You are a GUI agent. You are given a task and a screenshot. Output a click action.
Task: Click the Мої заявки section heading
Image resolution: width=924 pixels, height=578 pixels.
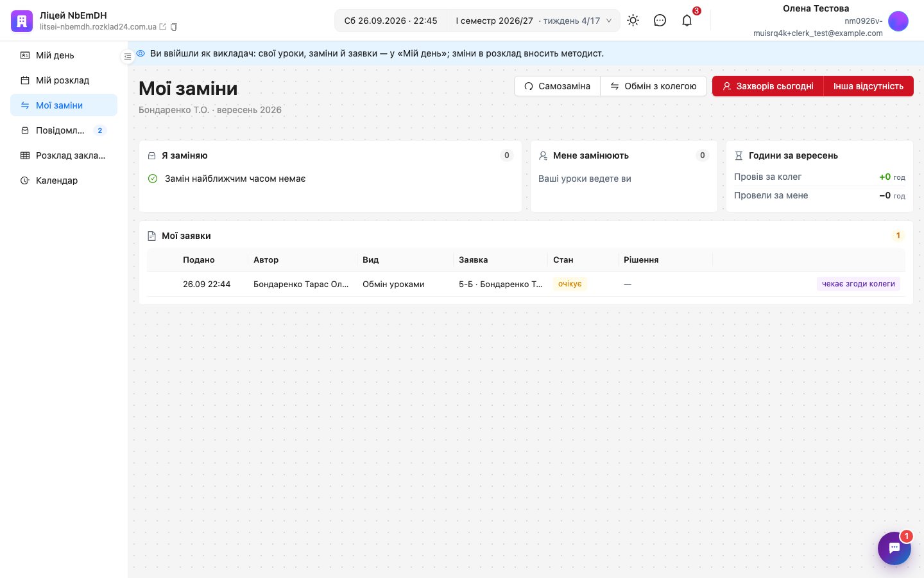[x=186, y=236]
